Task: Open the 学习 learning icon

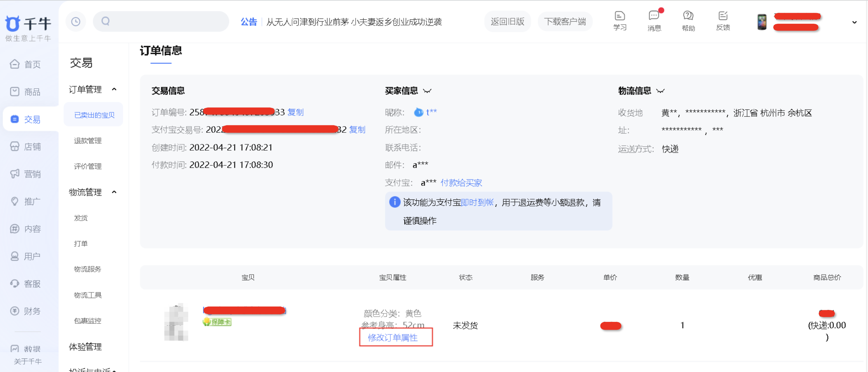Action: tap(620, 16)
